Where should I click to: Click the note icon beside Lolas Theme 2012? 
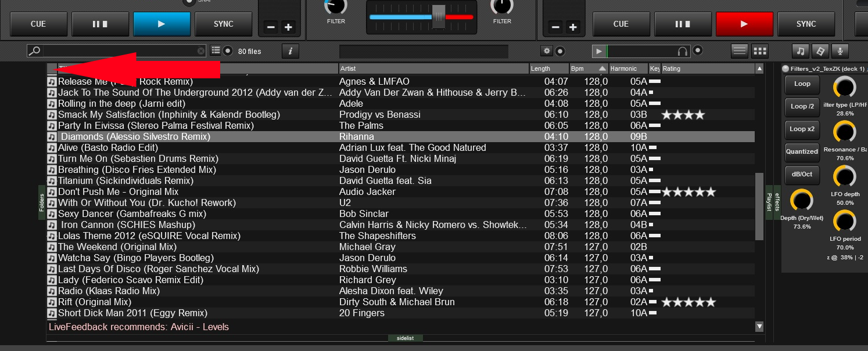coord(52,236)
